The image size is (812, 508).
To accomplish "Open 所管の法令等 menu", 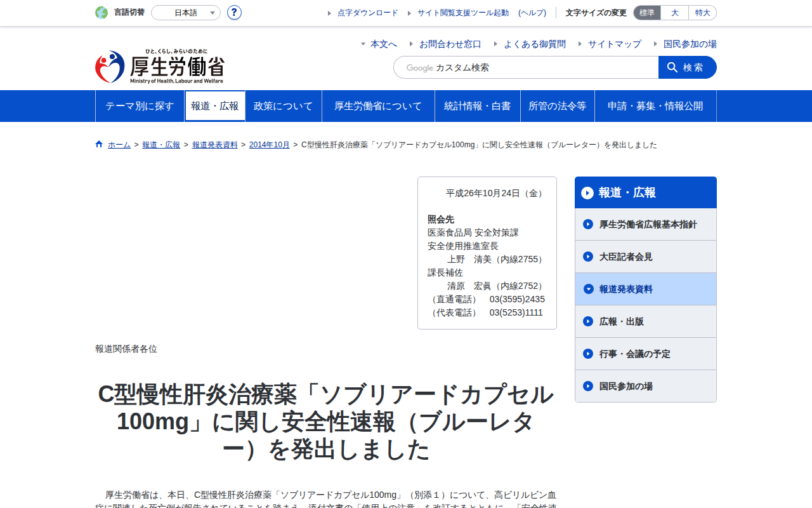I will 558,106.
